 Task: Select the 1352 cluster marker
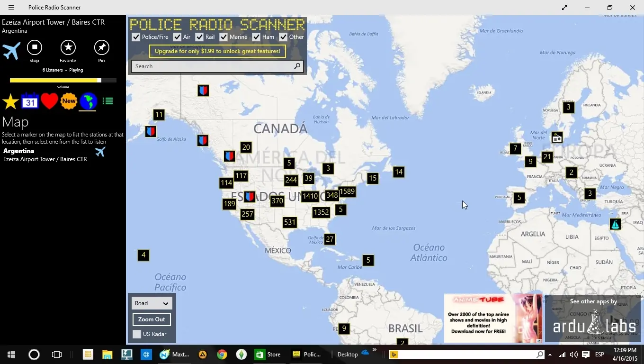(x=321, y=212)
